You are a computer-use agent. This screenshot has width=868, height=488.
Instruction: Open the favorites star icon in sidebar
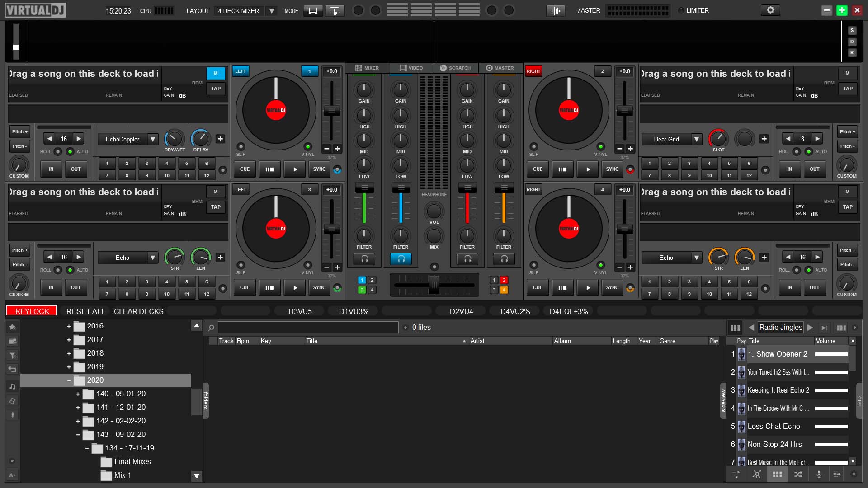coord(13,326)
